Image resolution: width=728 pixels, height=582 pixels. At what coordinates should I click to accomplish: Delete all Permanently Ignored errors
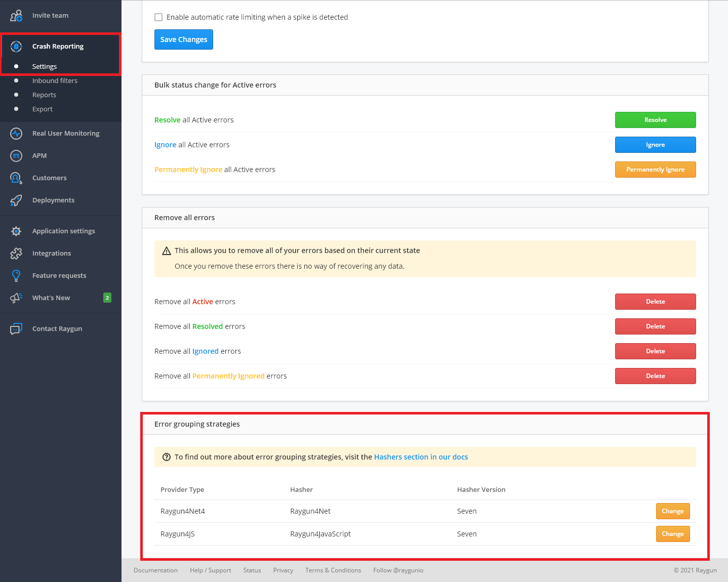(656, 376)
